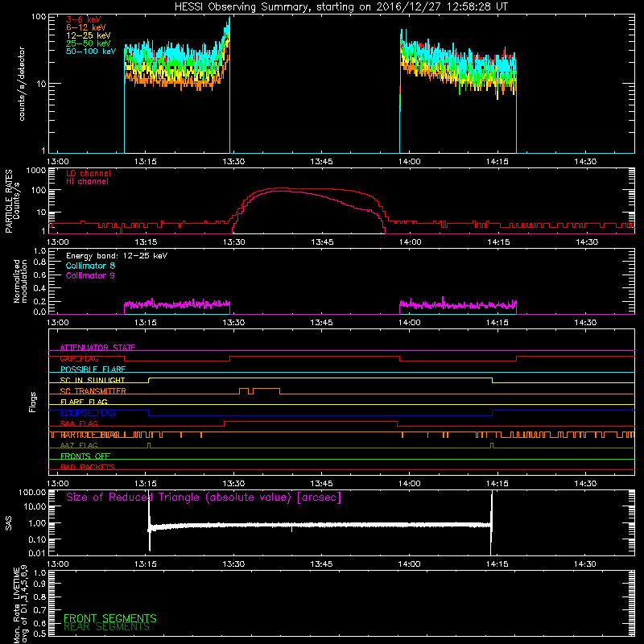Select the yellow 12-25 keV legend entry
This screenshot has width=644, height=644.
[88, 35]
